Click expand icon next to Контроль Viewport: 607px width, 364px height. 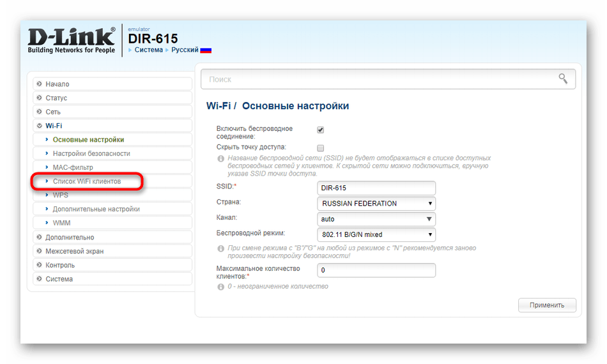(x=39, y=264)
